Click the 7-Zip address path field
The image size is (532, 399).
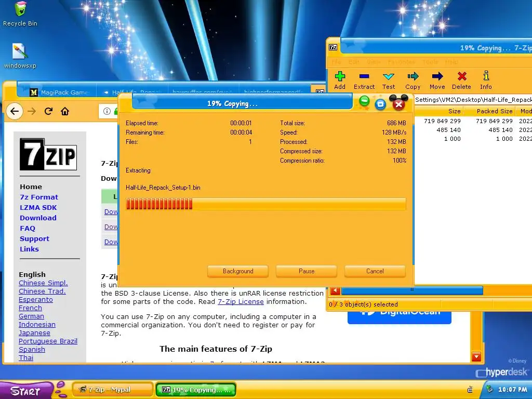click(x=473, y=99)
